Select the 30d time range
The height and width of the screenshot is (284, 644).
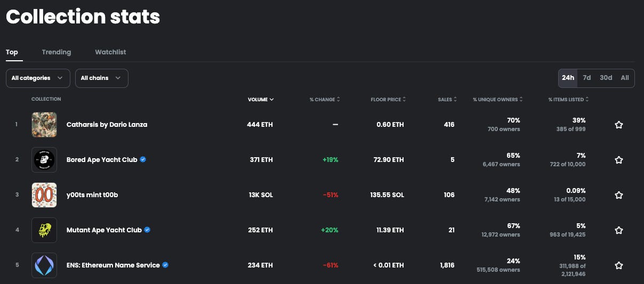(x=606, y=78)
